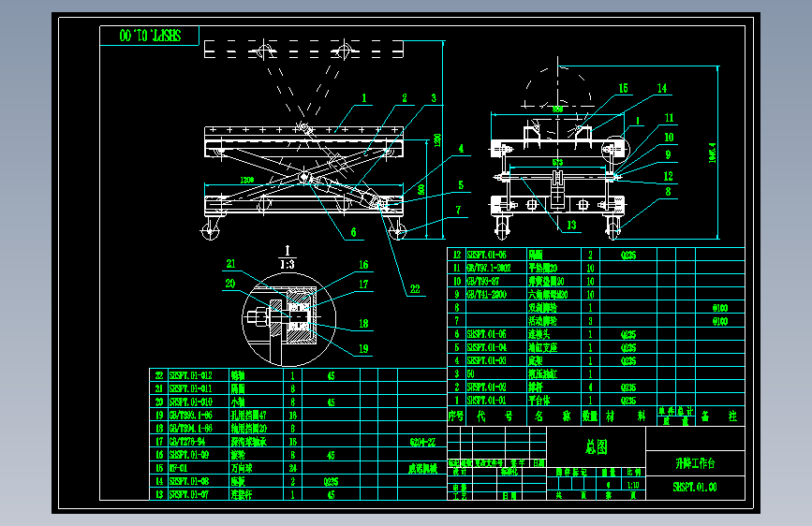Click balloon number 15 in the side view
The width and height of the screenshot is (812, 526).
[623, 89]
